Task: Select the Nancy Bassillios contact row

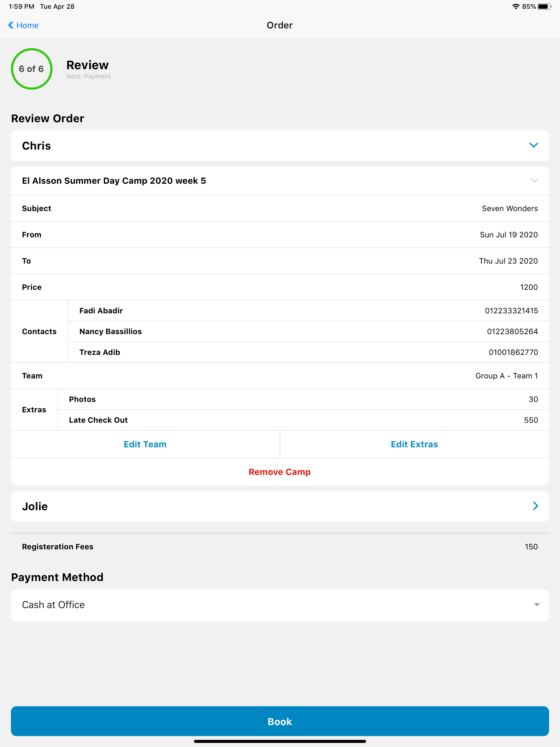Action: [x=308, y=331]
